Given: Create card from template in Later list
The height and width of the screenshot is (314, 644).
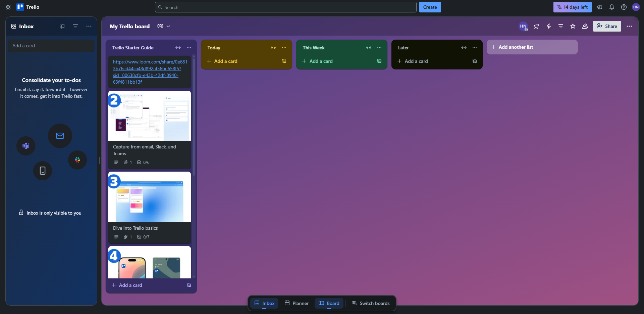Looking at the screenshot, I should (475, 61).
